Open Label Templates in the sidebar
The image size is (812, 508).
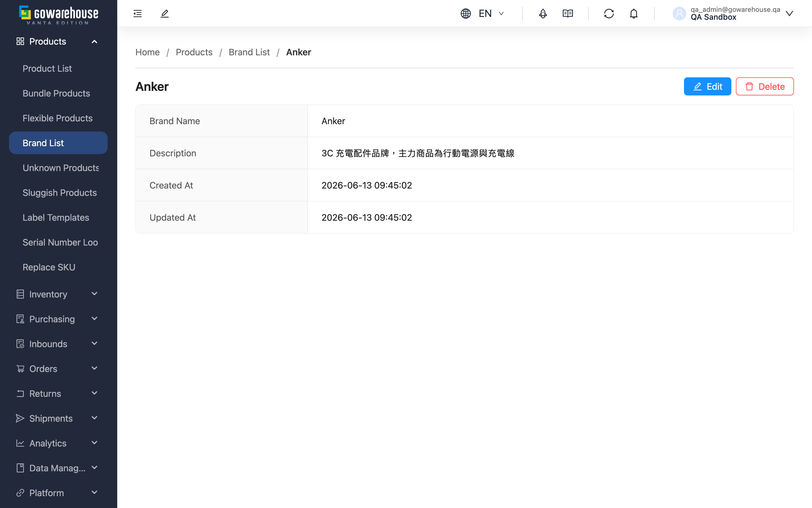point(58,218)
